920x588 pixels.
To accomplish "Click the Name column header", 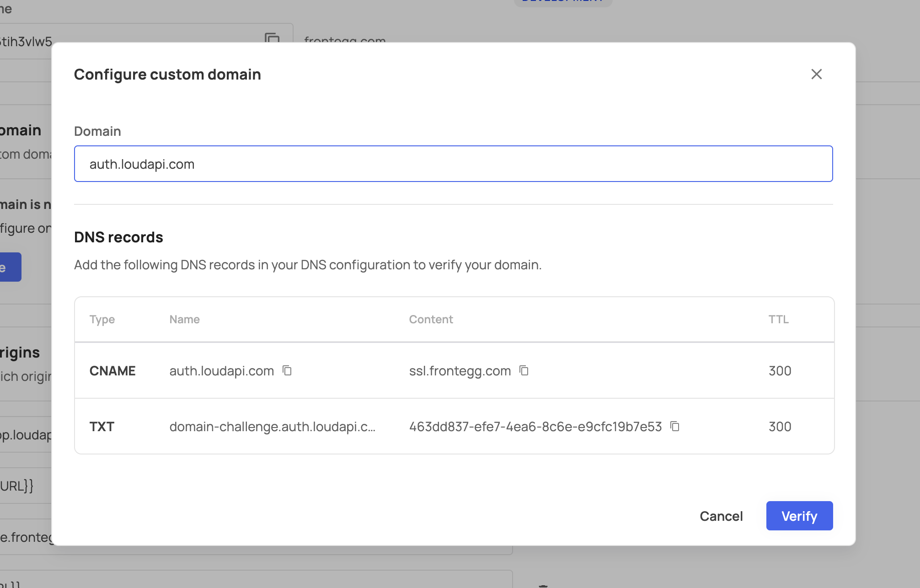I will (x=184, y=319).
